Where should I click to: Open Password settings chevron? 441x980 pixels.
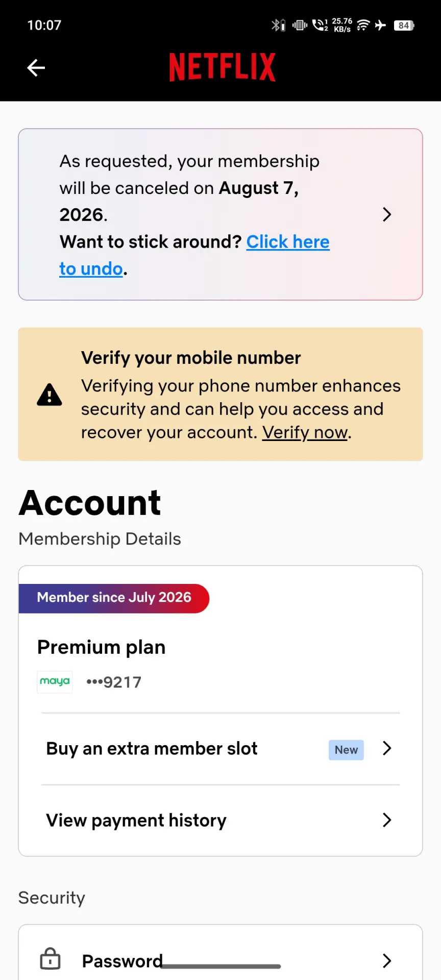pos(387,961)
